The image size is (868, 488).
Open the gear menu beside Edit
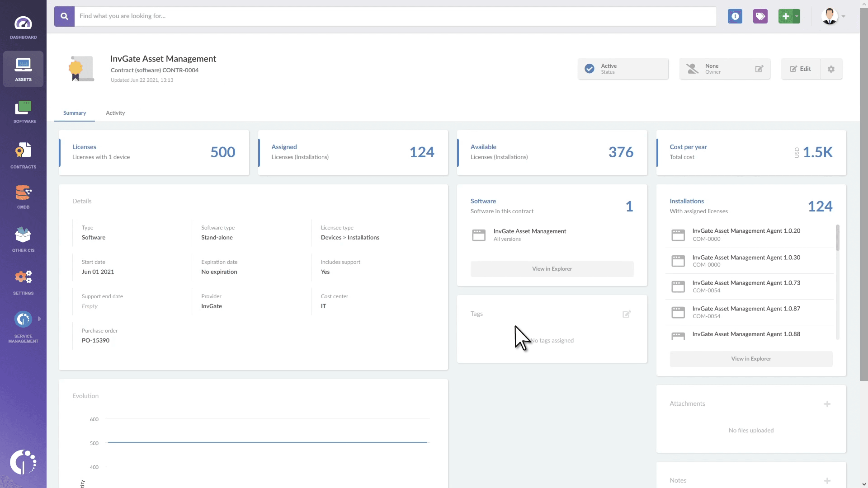[x=831, y=69]
